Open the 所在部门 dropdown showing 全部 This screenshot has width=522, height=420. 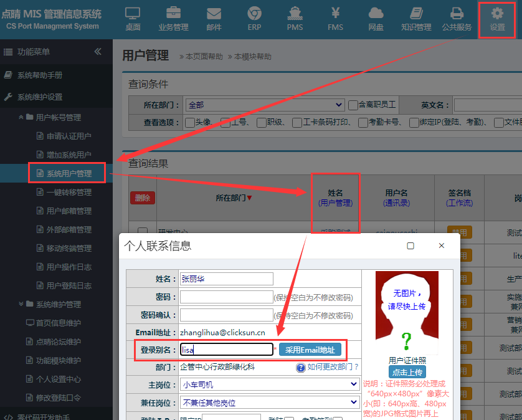[265, 105]
